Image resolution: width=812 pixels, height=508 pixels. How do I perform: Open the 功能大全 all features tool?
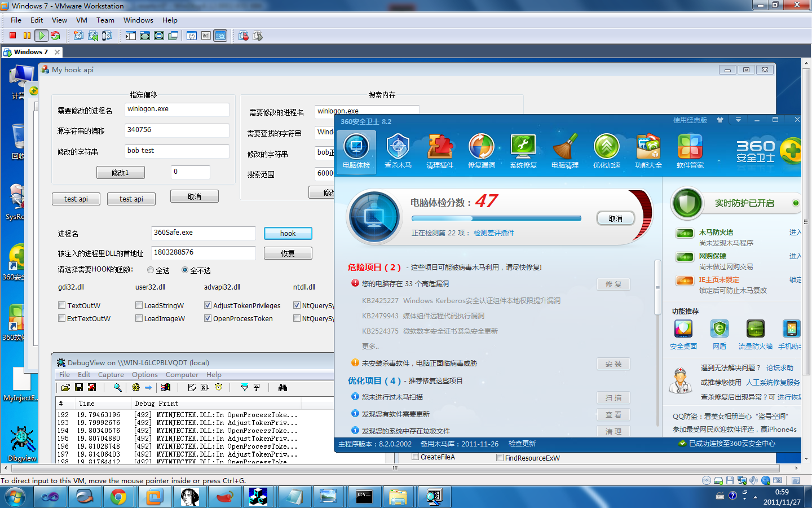[x=648, y=152]
